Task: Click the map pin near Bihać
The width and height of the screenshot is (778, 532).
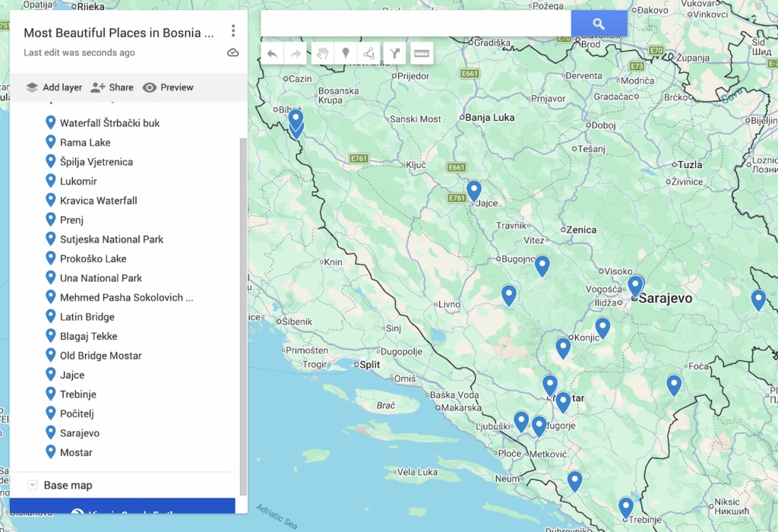Action: (x=296, y=119)
